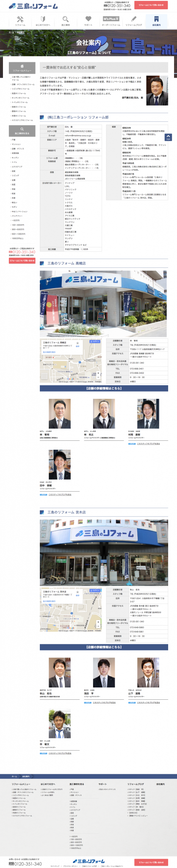The image size is (177, 868).
Task: Click the TOP back-to-top arrow button
Action: [168, 138]
